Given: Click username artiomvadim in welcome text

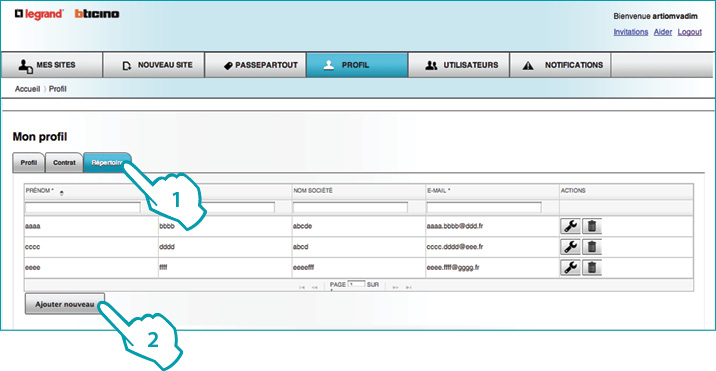Looking at the screenshot, I should pyautogui.click(x=675, y=16).
